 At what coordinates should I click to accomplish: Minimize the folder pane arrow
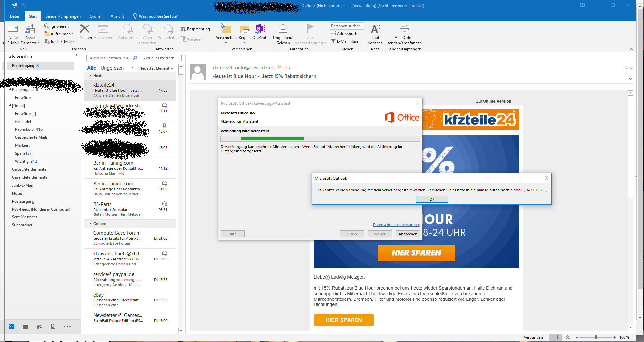coord(77,55)
